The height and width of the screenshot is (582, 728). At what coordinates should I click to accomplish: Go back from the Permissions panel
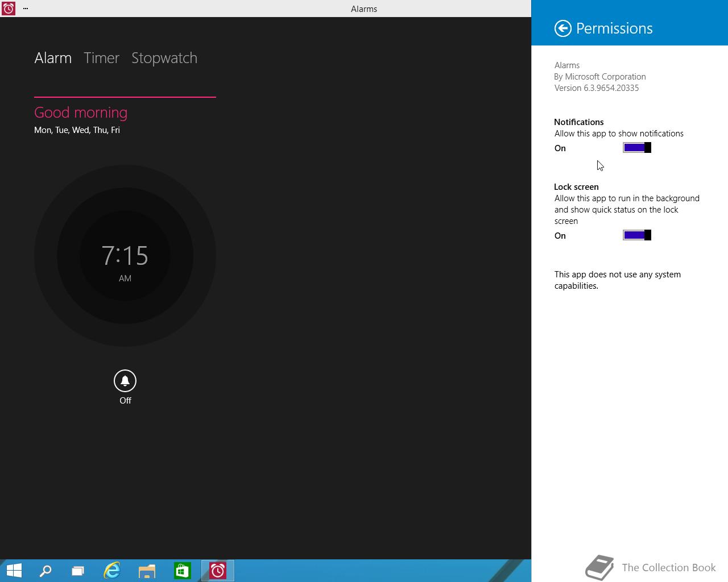[562, 28]
